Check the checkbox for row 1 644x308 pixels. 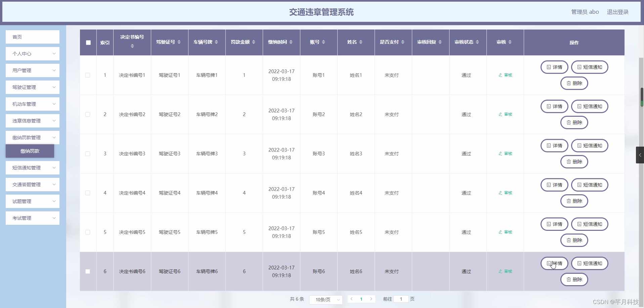(88, 75)
